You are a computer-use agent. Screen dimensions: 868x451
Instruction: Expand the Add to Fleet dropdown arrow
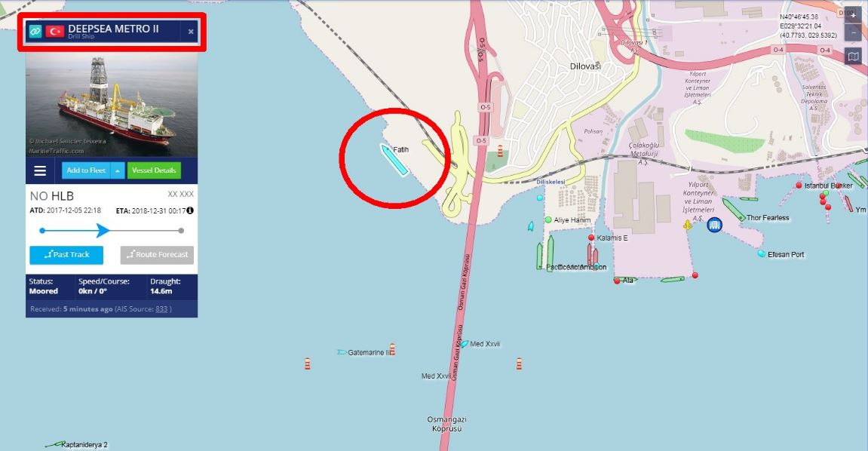coord(118,170)
